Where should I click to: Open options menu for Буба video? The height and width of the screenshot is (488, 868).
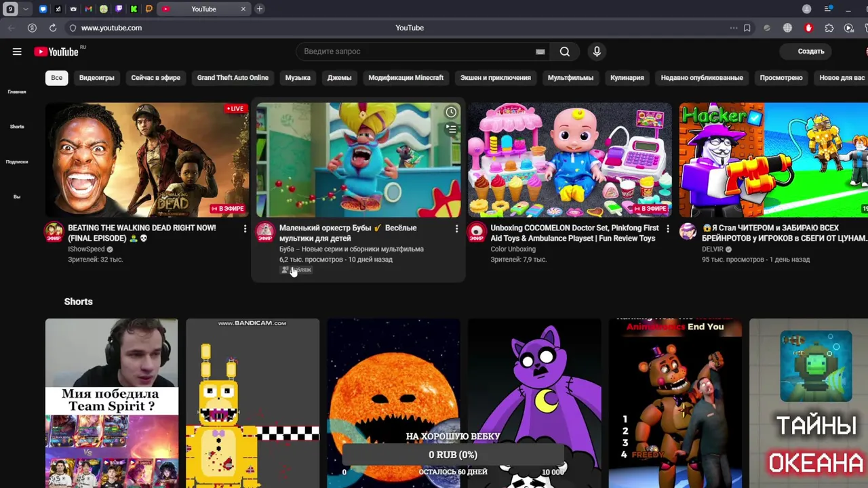(456, 229)
